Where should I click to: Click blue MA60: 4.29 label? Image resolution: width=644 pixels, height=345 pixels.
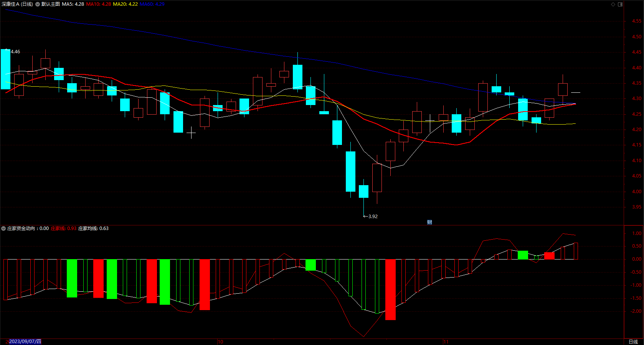[x=152, y=4]
